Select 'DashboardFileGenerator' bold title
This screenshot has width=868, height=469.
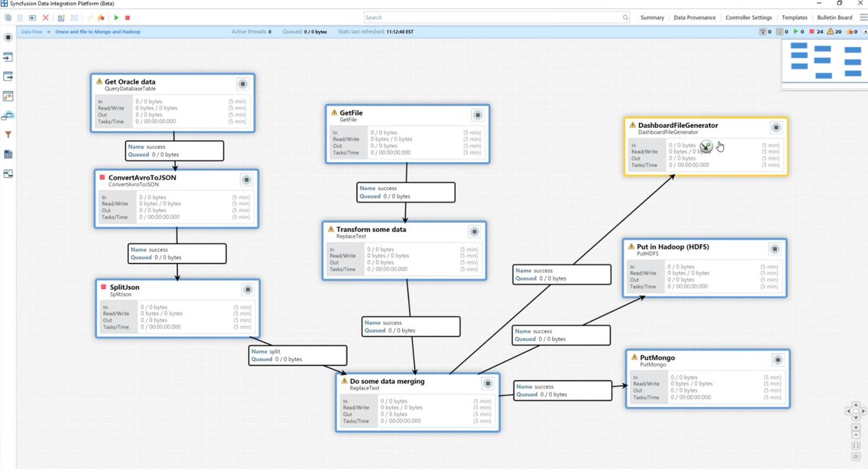[x=678, y=125]
